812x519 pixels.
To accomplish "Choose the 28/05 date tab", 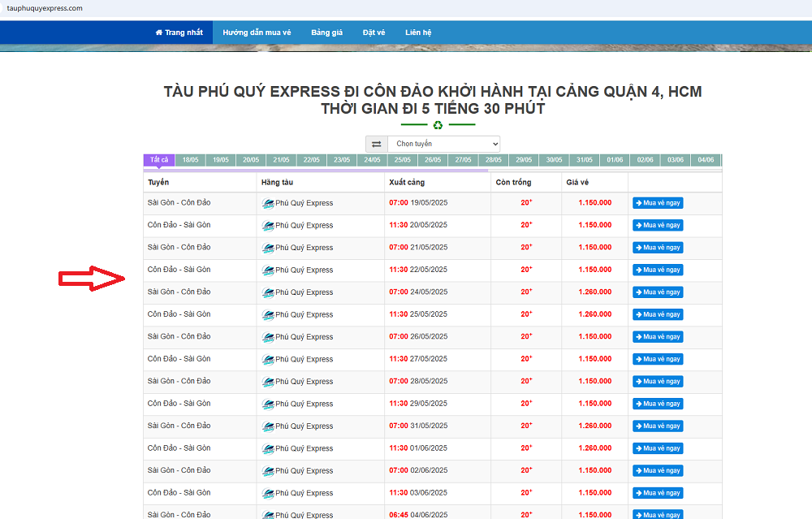I will (494, 160).
